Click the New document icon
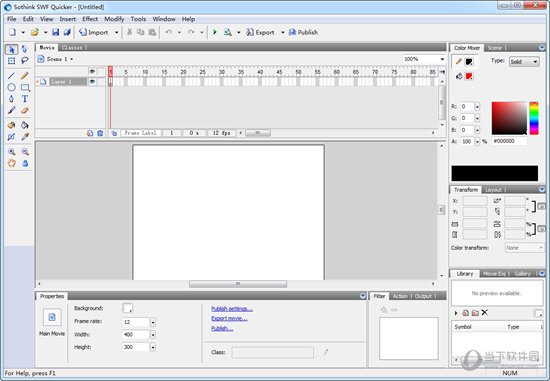Viewport: 550px width, 381px height. 13,32
